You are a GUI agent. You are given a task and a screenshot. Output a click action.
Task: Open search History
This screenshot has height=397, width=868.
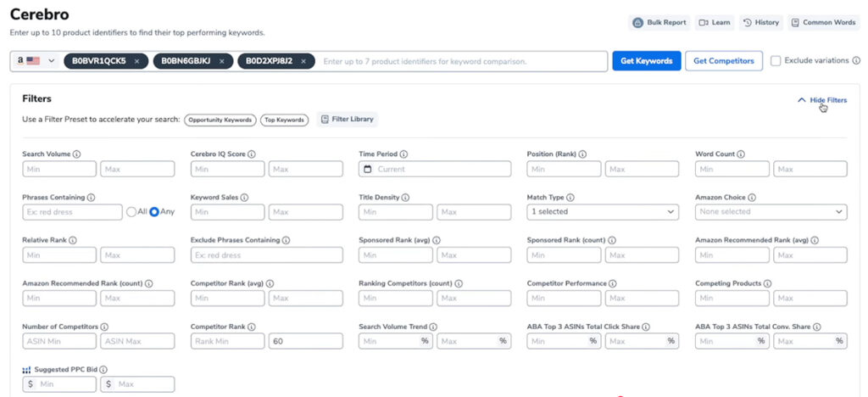coord(760,23)
